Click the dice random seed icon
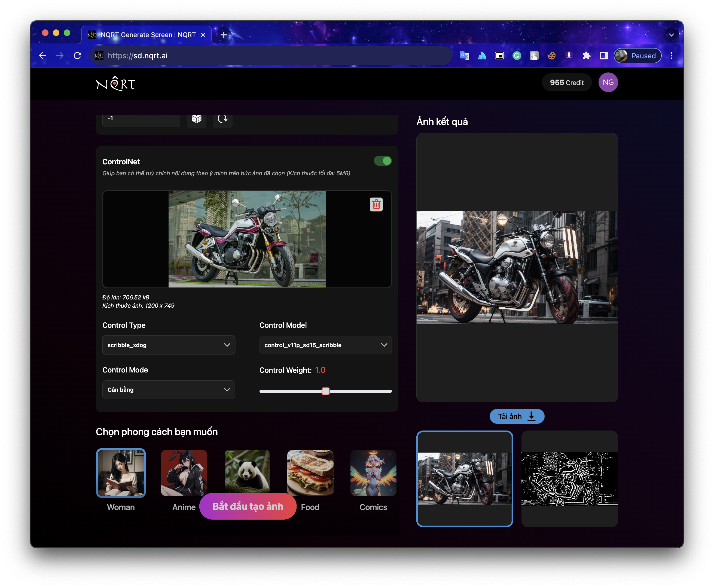 [196, 119]
